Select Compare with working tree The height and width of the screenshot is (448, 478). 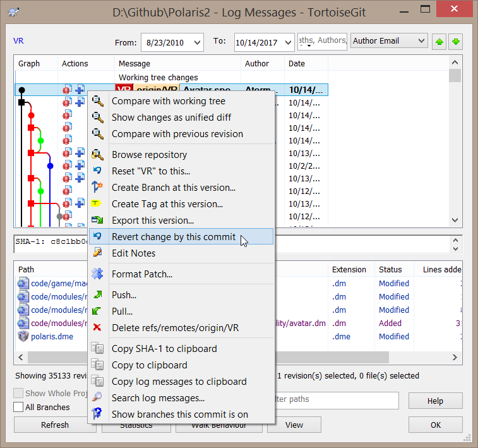[181, 101]
